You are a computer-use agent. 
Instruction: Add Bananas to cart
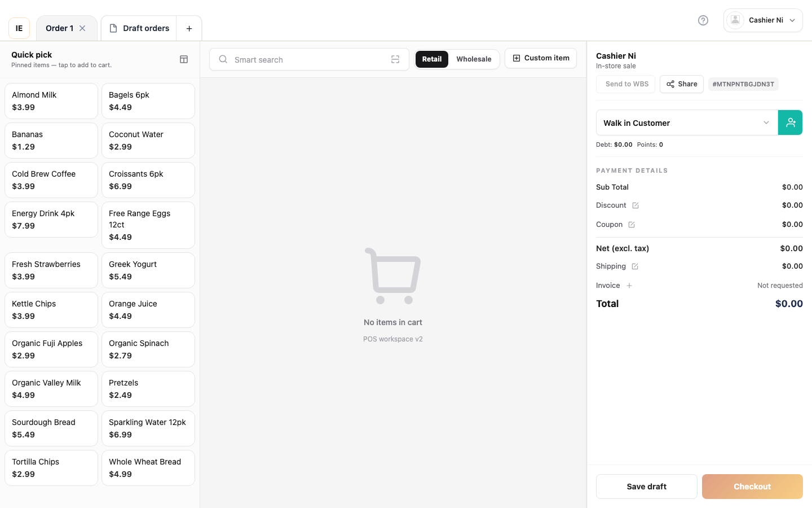coord(51,141)
